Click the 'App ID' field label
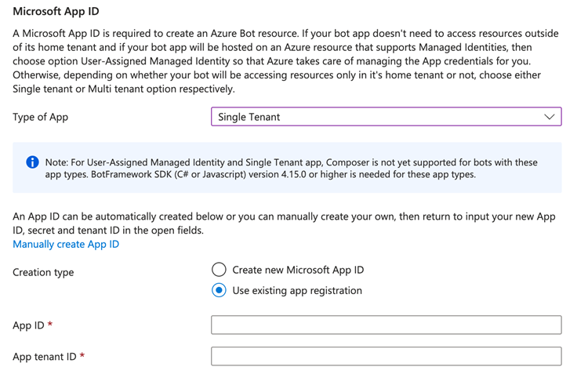Image resolution: width=588 pixels, height=378 pixels. click(28, 325)
